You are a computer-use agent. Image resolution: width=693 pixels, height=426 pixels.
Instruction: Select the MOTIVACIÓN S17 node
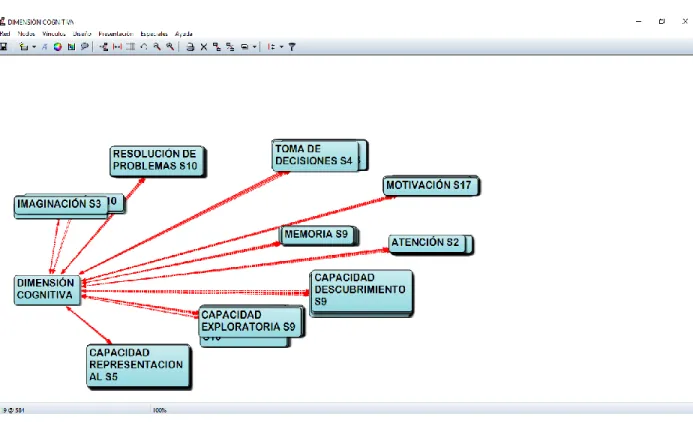click(430, 185)
